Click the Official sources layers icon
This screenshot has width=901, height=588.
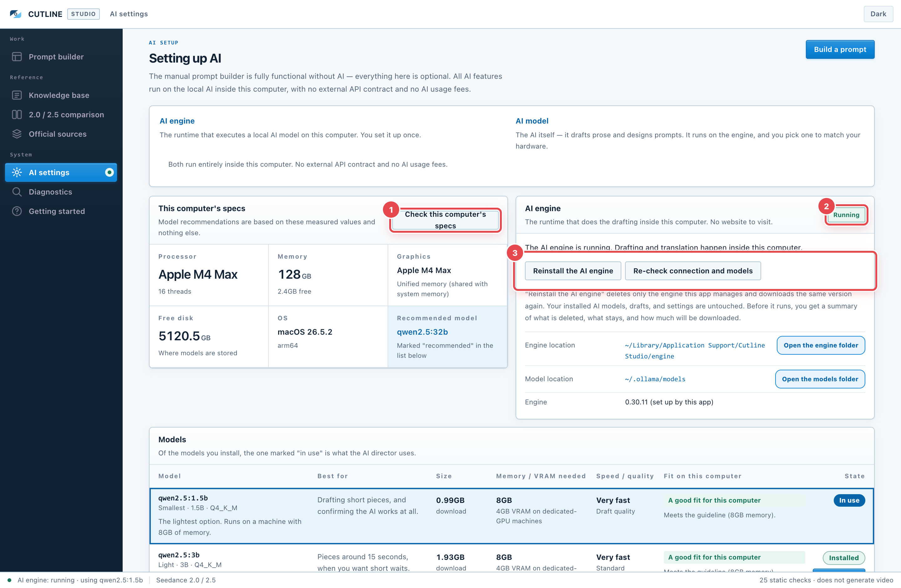pyautogui.click(x=17, y=134)
